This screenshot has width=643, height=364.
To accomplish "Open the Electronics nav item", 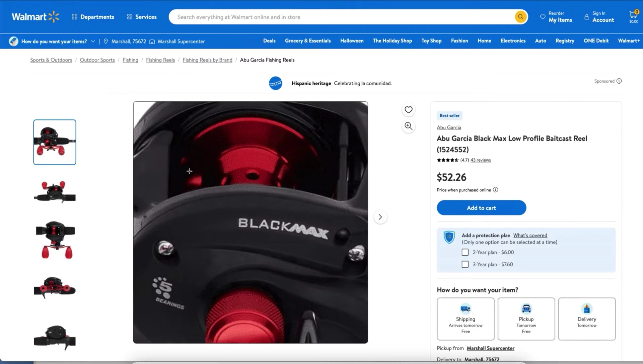I will coord(513,41).
